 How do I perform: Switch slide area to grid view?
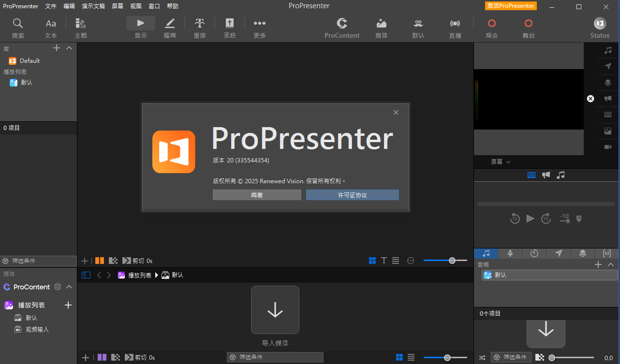point(372,261)
